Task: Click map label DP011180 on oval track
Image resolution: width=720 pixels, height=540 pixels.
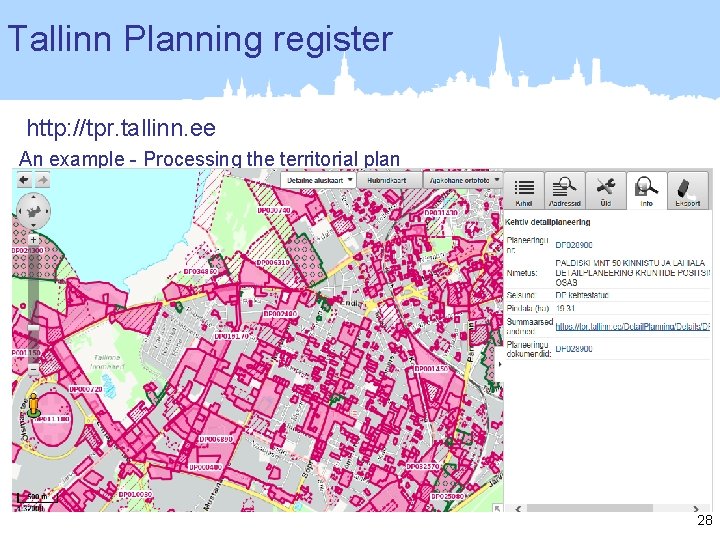Action: (52, 419)
